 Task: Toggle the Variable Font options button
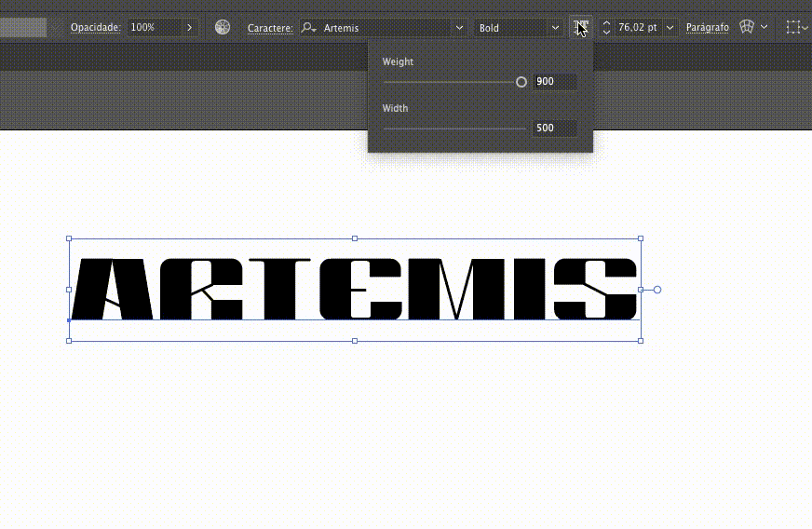(581, 27)
